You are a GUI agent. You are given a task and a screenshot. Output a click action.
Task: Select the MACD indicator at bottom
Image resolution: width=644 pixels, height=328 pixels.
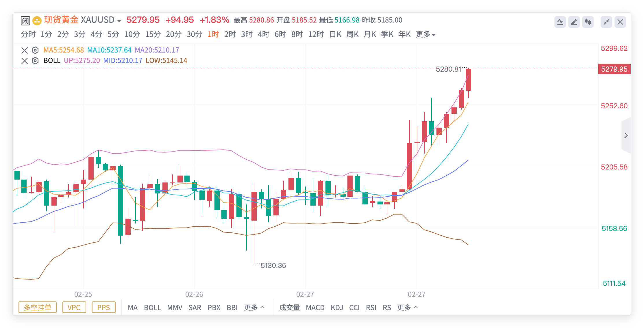pos(316,308)
